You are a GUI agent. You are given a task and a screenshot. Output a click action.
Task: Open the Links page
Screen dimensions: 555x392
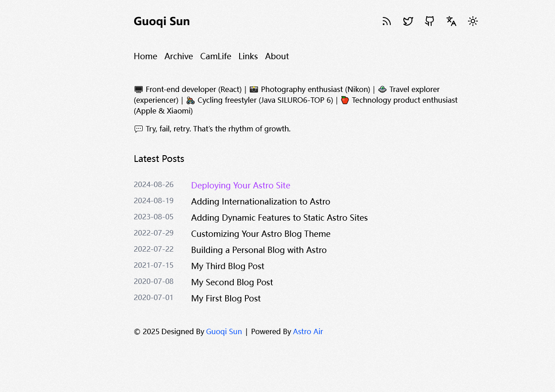coord(248,56)
